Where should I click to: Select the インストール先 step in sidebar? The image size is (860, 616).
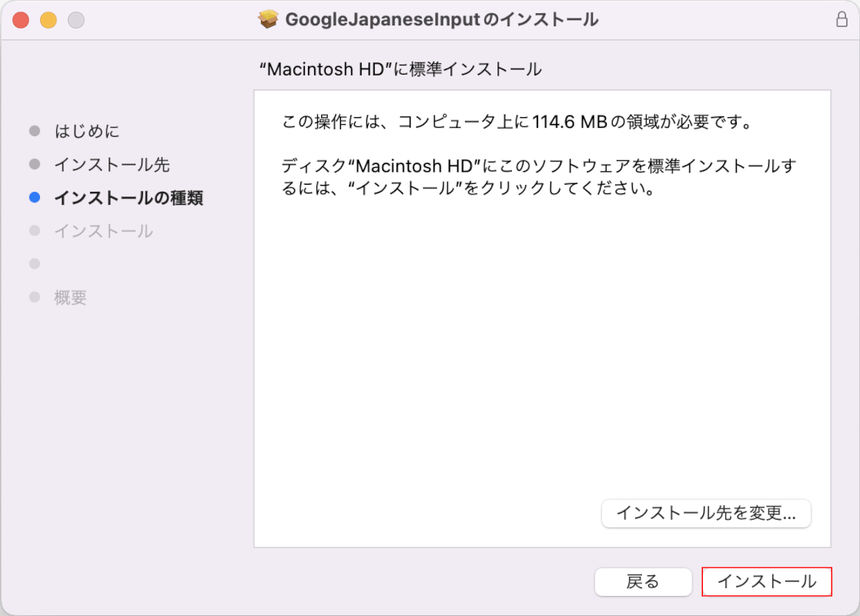[x=112, y=165]
